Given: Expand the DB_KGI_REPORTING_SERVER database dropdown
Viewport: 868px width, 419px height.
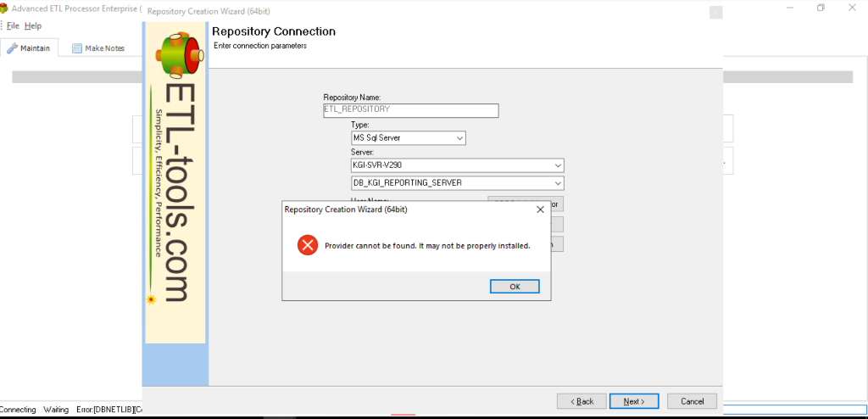Looking at the screenshot, I should pos(558,183).
